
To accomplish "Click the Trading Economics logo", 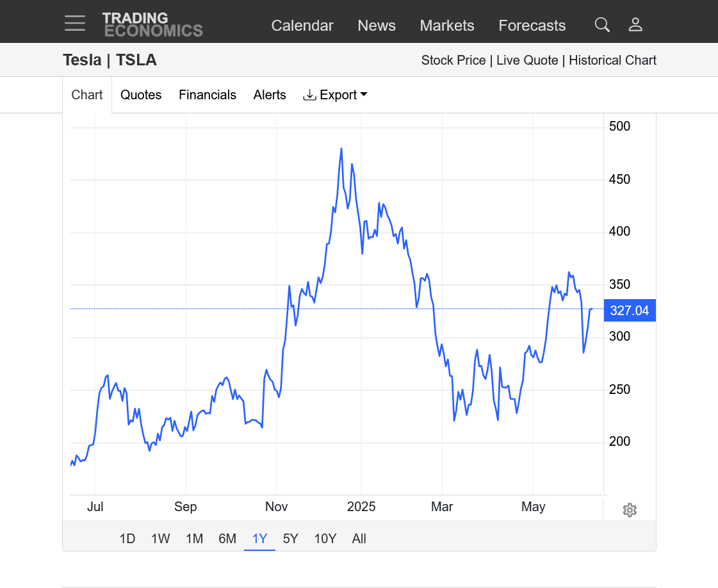I will pyautogui.click(x=152, y=25).
